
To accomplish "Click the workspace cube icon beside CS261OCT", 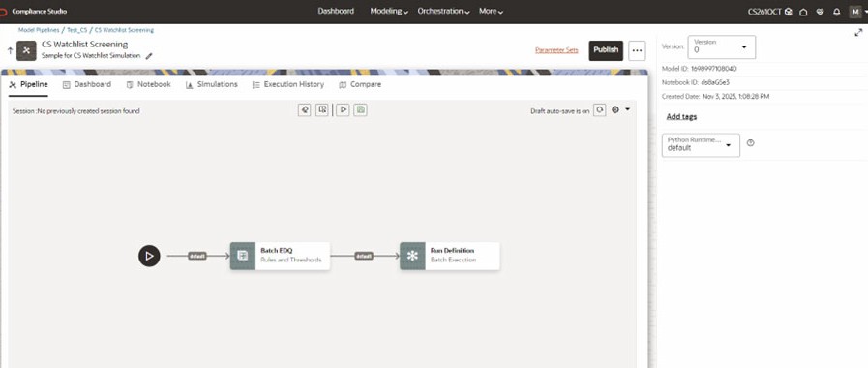I will point(789,11).
